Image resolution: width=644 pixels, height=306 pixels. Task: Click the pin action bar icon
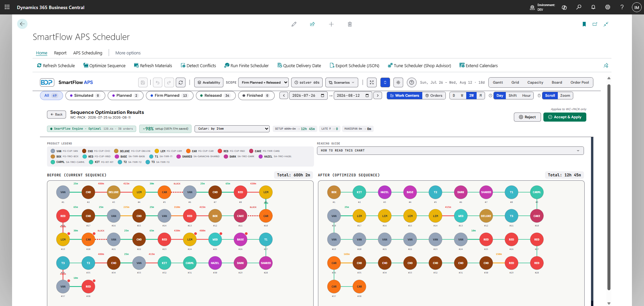click(x=606, y=65)
